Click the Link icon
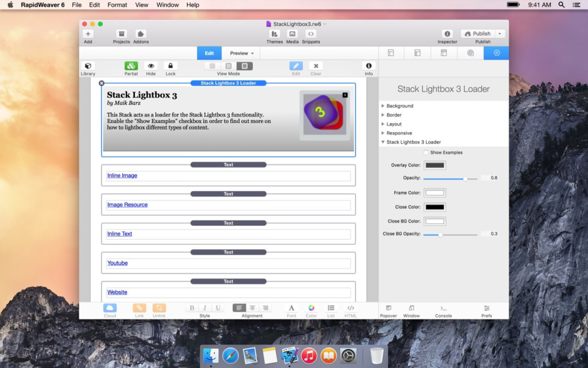588x368 pixels. [x=139, y=308]
